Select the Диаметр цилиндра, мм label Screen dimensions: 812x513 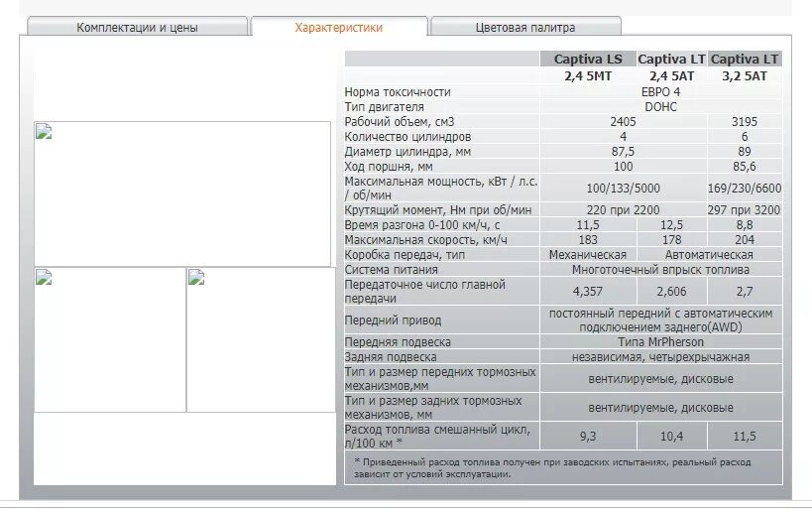[407, 152]
